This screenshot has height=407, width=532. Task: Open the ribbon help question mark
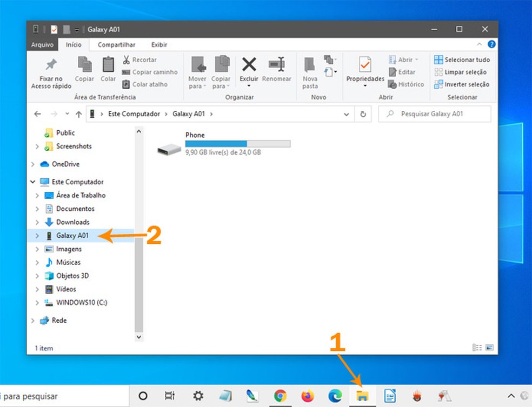tap(491, 45)
